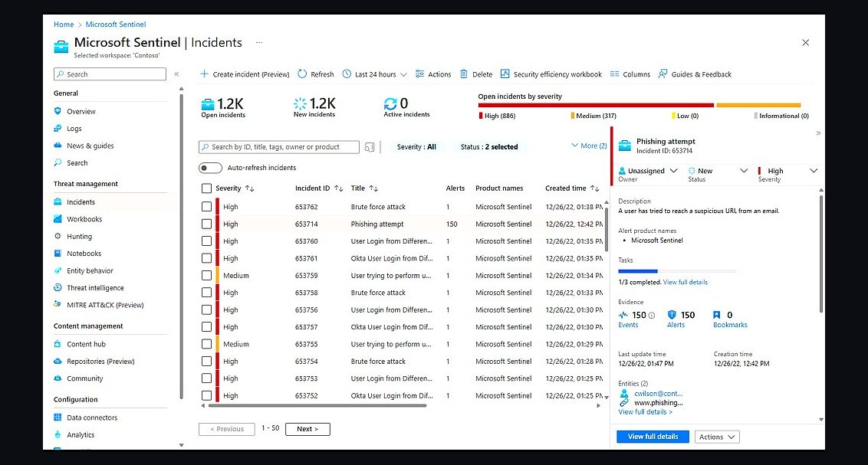Screen dimensions: 868x465
Task: Click the Workbooks icon in sidebar
Action: 58,219
